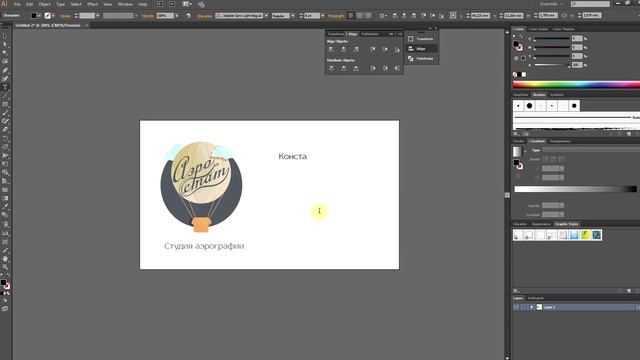Image resolution: width=640 pixels, height=360 pixels.
Task: Select the Direct Selection tool
Action: pyautogui.click(x=5, y=44)
